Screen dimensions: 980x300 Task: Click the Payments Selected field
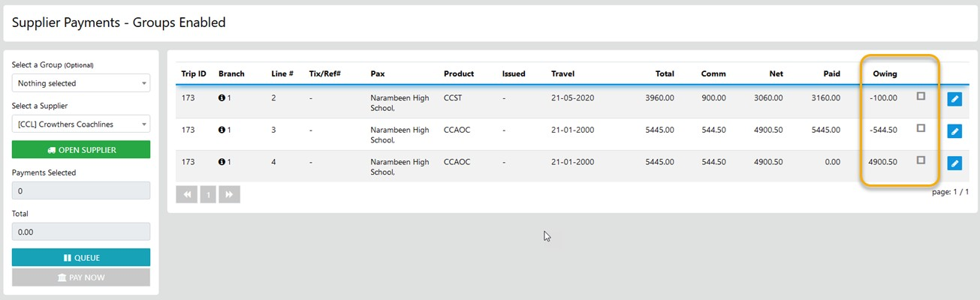click(81, 190)
